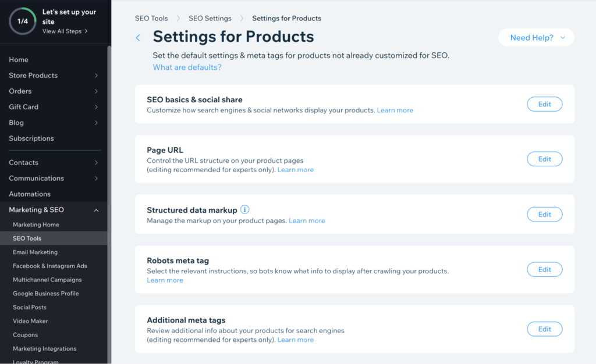
Task: Open Email Marketing in the sidebar
Action: click(x=35, y=252)
